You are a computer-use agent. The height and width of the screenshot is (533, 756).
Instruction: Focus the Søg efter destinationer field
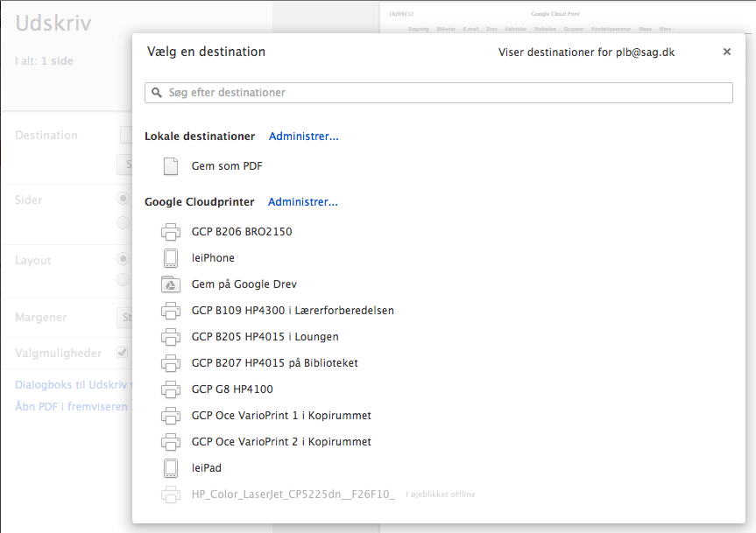[438, 93]
